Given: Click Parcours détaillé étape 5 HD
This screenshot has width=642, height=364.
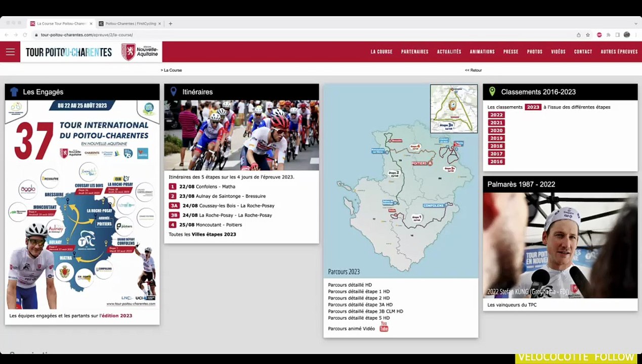Looking at the screenshot, I should click(359, 318).
